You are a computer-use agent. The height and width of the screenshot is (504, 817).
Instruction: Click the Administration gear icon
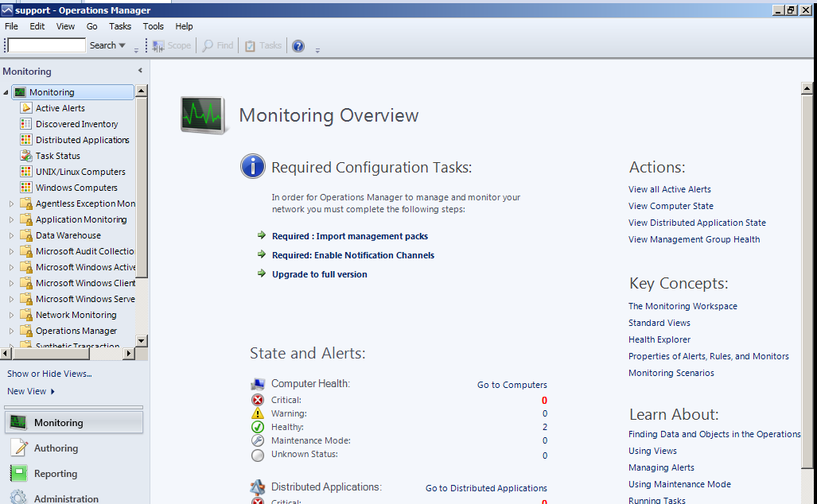pos(19,497)
